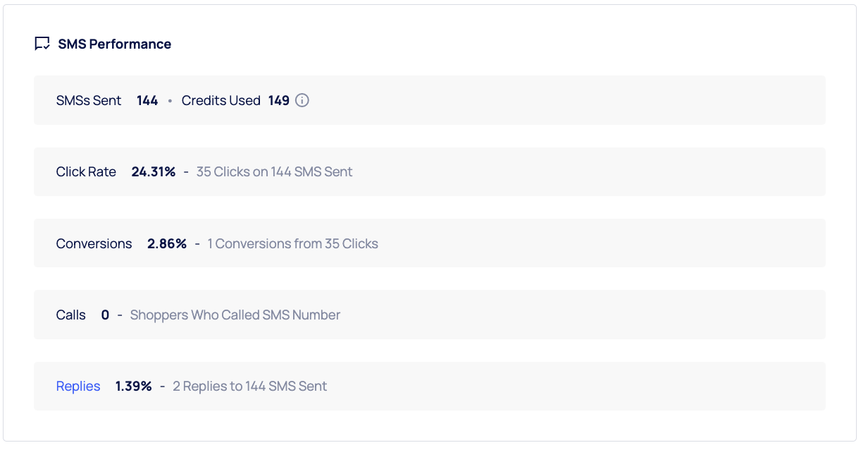Click the 2.86% conversions value
The height and width of the screenshot is (450, 868).
tap(167, 243)
